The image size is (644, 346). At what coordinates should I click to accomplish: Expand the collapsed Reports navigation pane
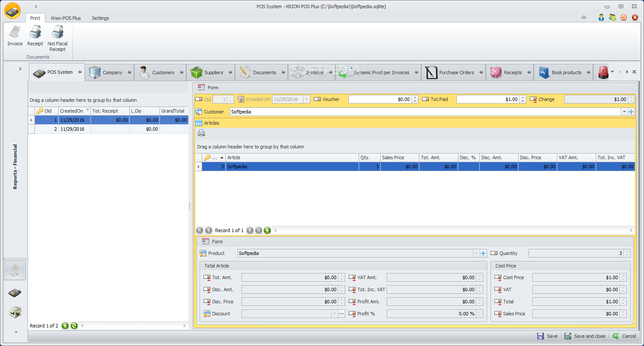[x=20, y=69]
